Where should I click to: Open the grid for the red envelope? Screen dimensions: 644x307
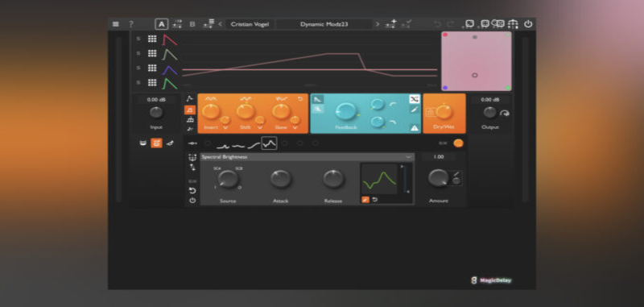[x=152, y=39]
